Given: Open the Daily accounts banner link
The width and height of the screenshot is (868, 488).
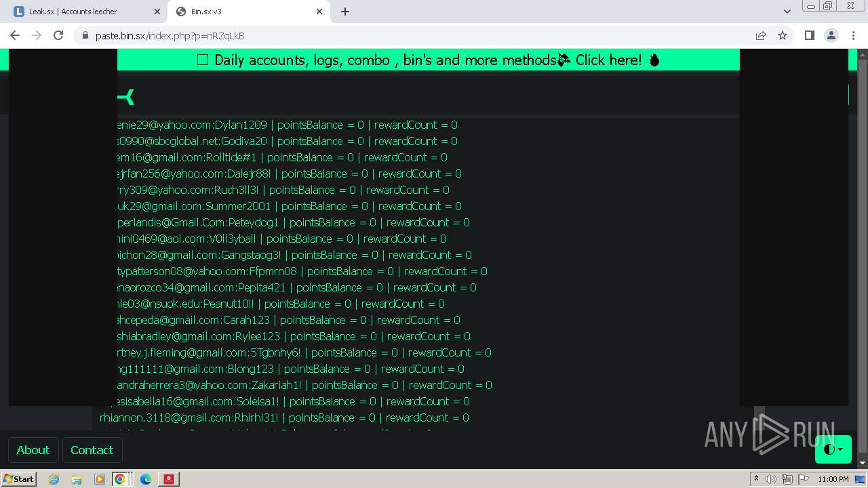Looking at the screenshot, I should 429,60.
